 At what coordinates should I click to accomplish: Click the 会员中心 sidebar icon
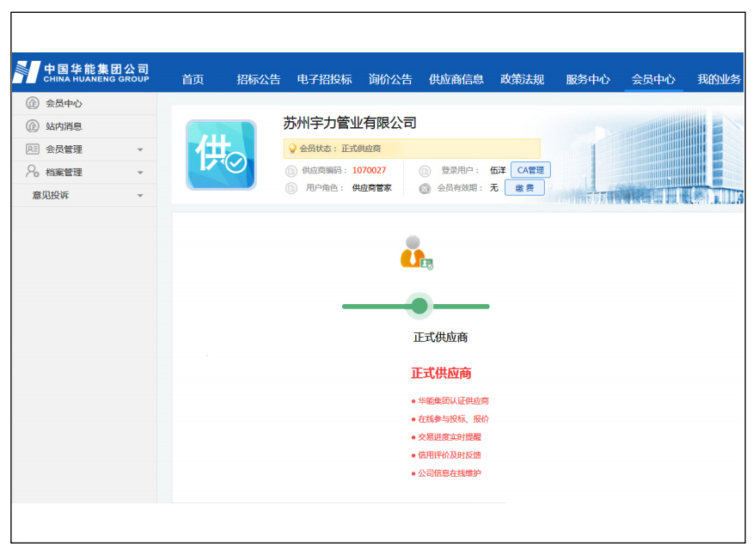[x=32, y=103]
